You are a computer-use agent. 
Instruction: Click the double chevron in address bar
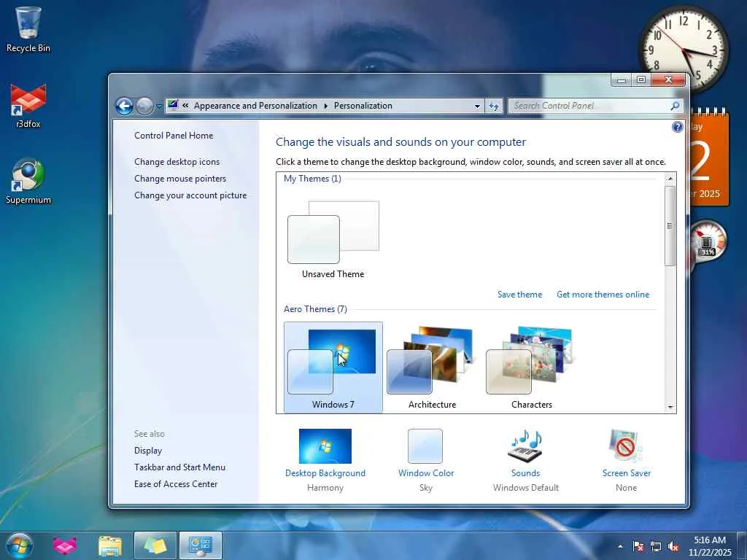click(185, 106)
